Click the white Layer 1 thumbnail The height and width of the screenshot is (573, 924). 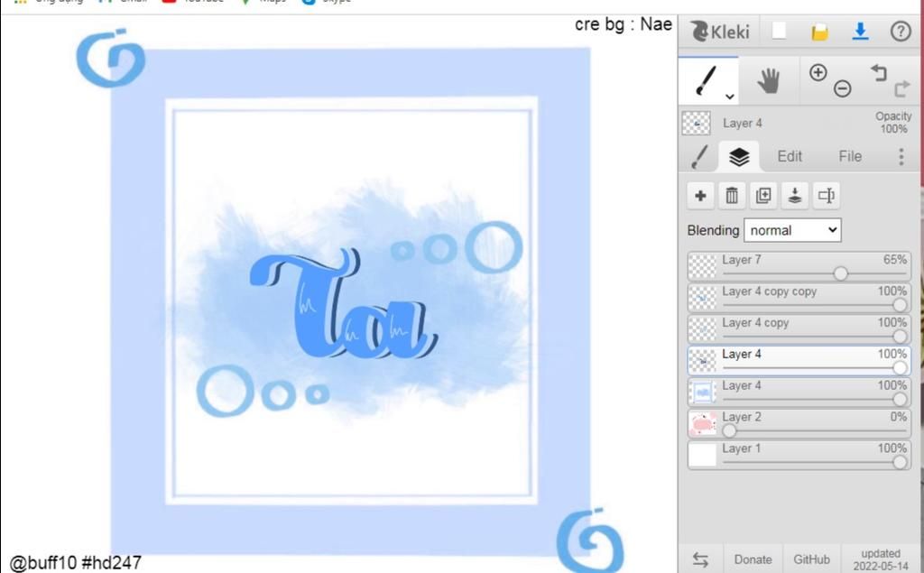(x=702, y=455)
